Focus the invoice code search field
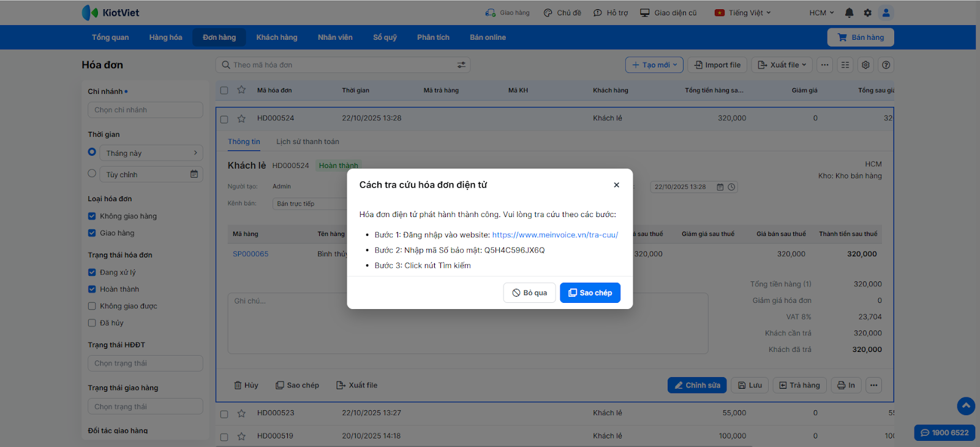Screen dimensions: 980x447 click(343, 65)
